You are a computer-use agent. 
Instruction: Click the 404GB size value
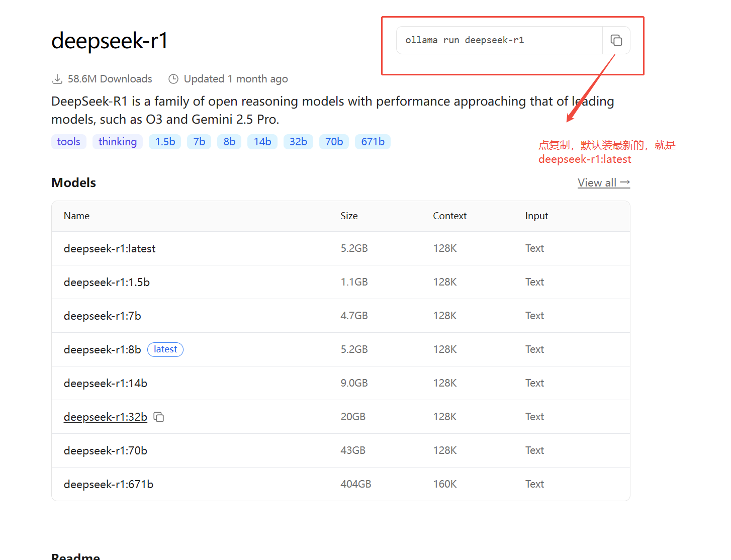pyautogui.click(x=355, y=484)
